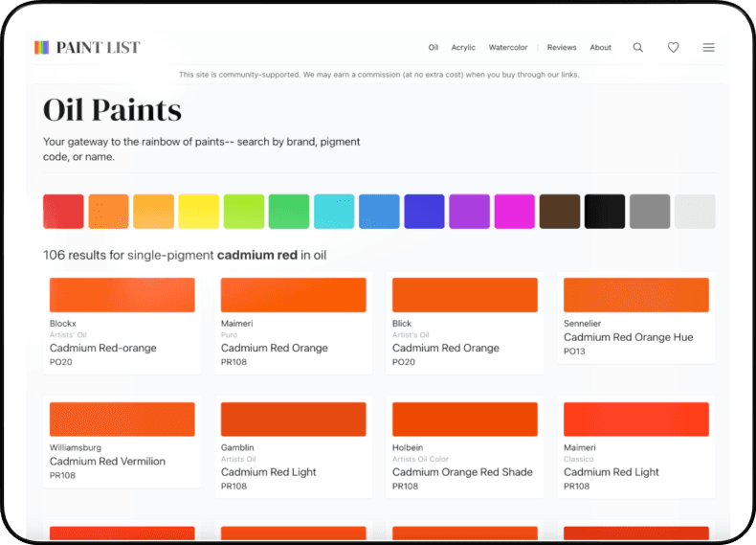Image resolution: width=756 pixels, height=545 pixels.
Task: Filter by the yellow-orange color swatch
Action: click(x=154, y=212)
